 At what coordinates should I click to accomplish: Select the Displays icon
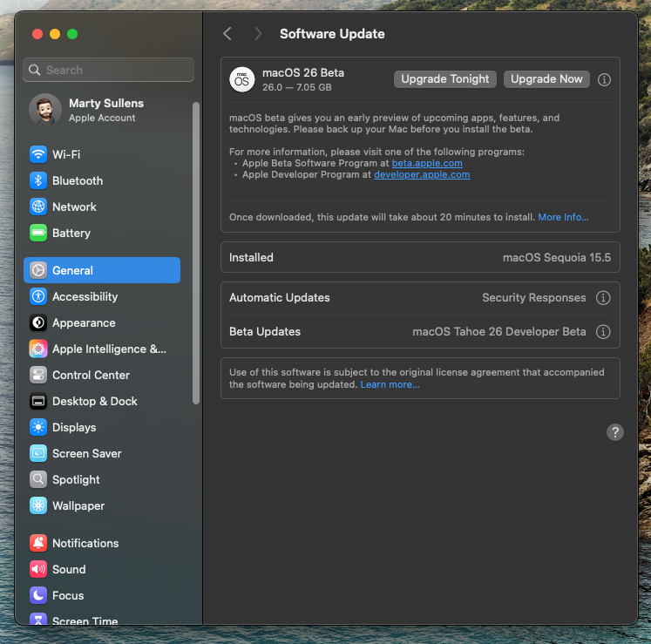[x=38, y=427]
